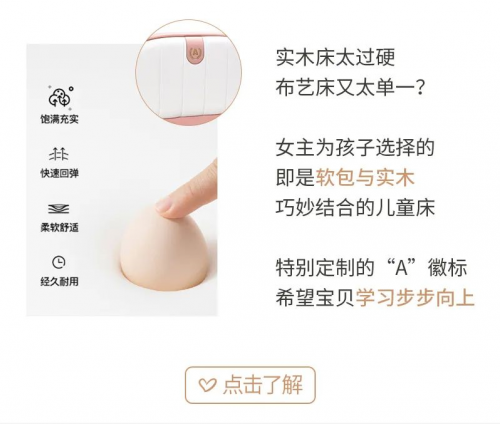Click the 布艺床又太单一 text line

[x=350, y=88]
